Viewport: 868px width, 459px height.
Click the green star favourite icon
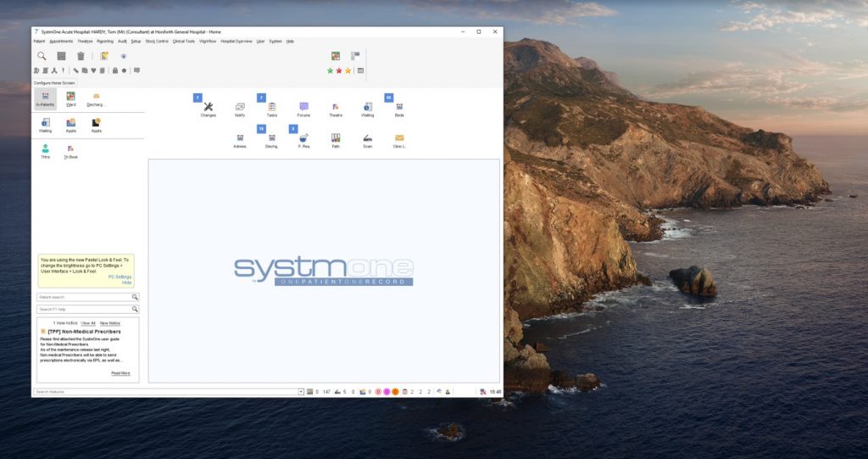pos(330,70)
